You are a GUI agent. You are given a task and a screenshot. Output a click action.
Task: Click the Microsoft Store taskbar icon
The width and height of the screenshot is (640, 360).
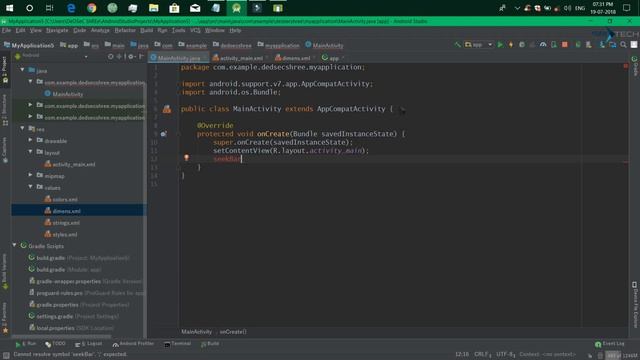(x=174, y=8)
